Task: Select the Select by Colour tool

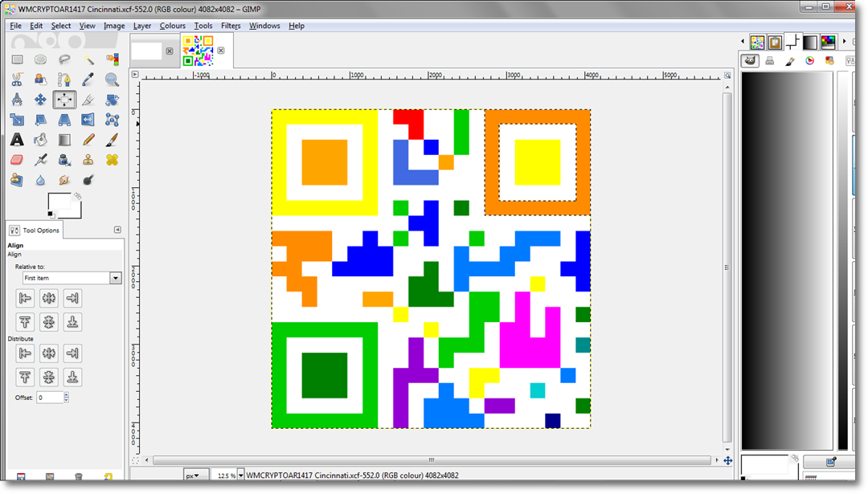Action: [112, 59]
